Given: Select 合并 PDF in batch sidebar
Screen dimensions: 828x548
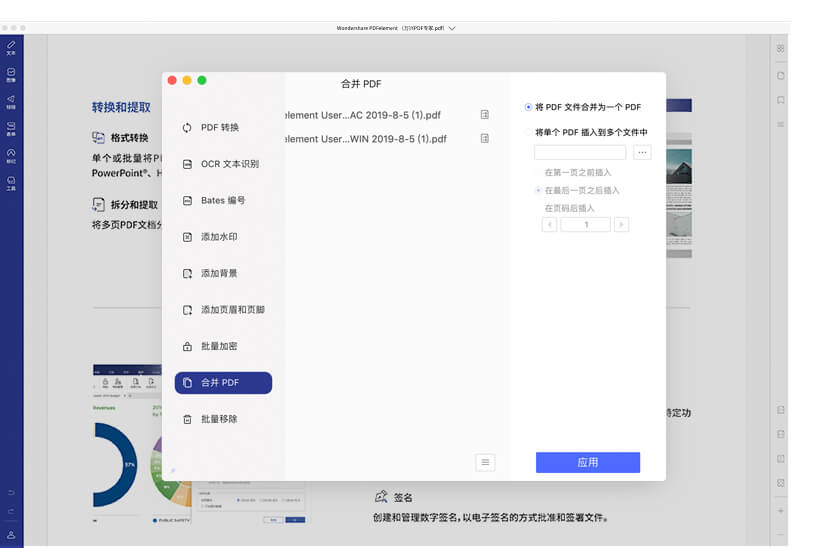Looking at the screenshot, I should (x=223, y=383).
